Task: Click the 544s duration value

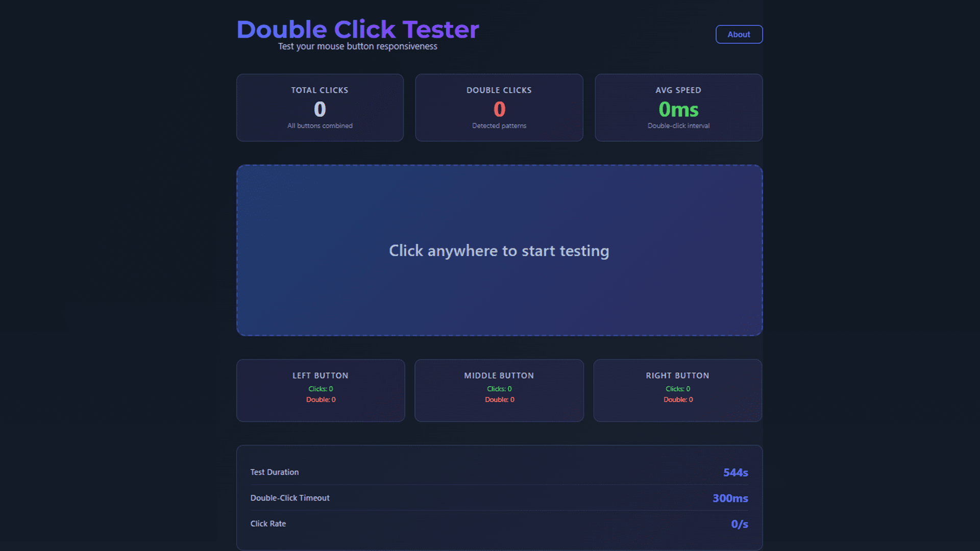Action: click(736, 472)
